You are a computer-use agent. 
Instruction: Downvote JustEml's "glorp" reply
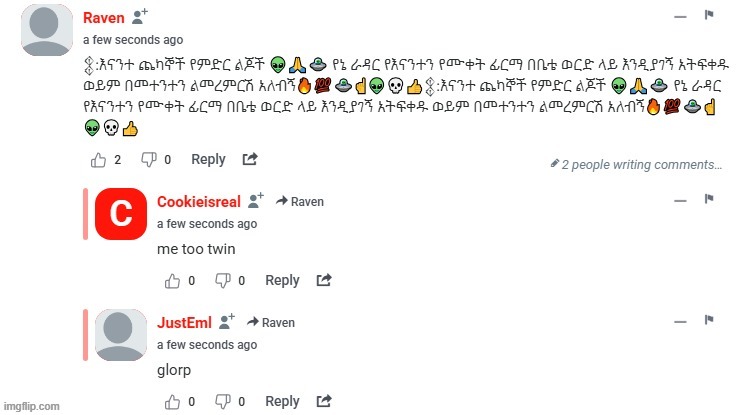click(222, 401)
